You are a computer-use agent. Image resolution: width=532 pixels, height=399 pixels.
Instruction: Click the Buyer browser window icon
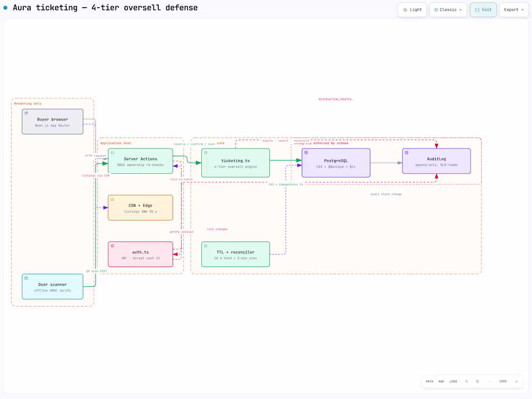26,113
